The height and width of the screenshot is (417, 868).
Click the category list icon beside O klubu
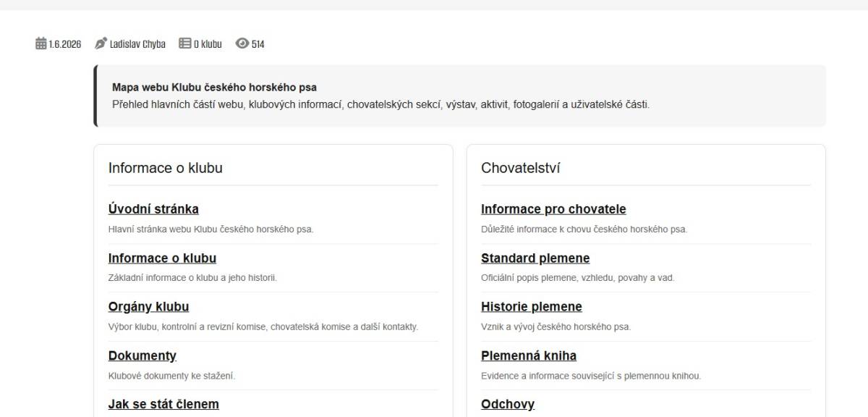tap(184, 43)
